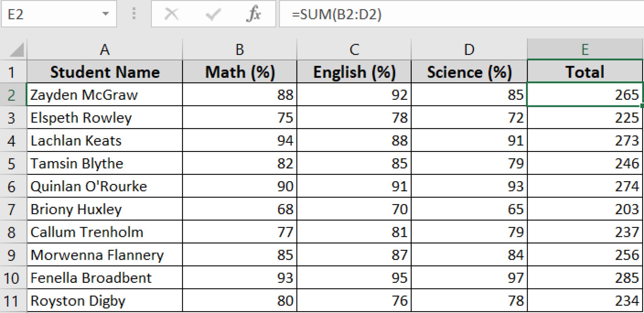Select Quinlan O'Rourke's Science score of 93

[469, 186]
